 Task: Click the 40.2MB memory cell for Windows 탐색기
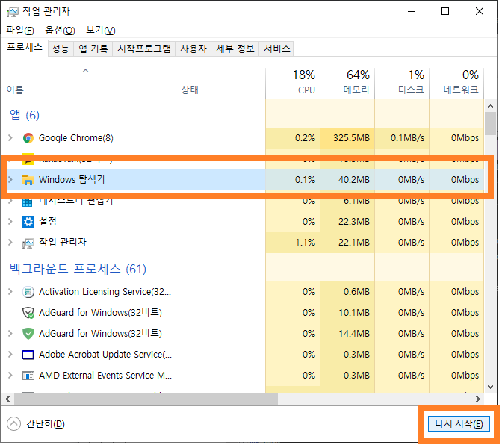click(347, 179)
